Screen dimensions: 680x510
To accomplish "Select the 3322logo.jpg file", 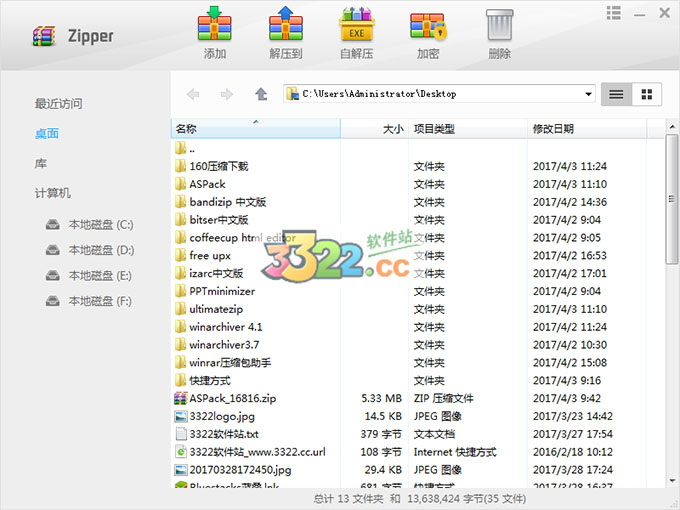I will pos(417,416).
